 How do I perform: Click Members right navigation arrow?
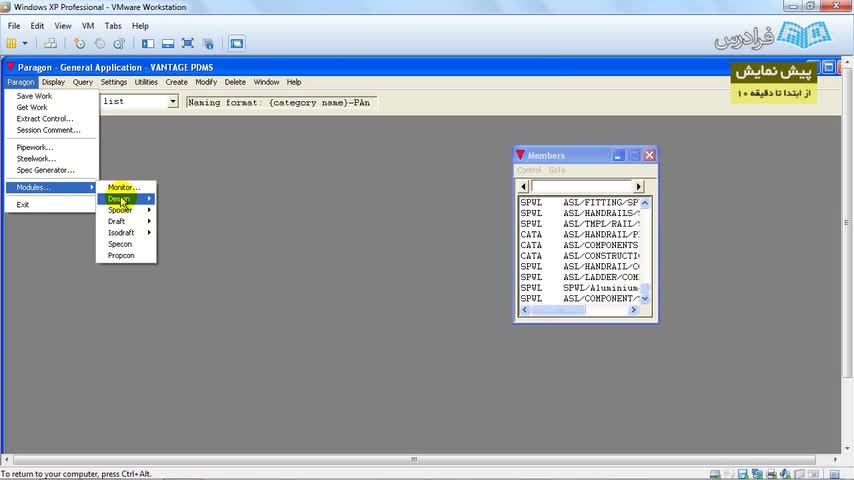point(638,186)
